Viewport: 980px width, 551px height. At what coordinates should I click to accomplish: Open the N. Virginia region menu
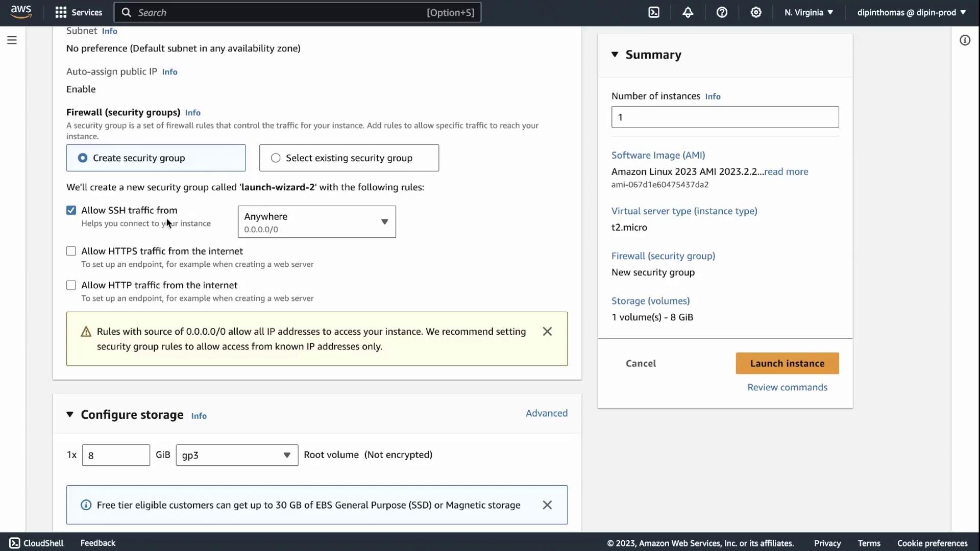click(808, 12)
